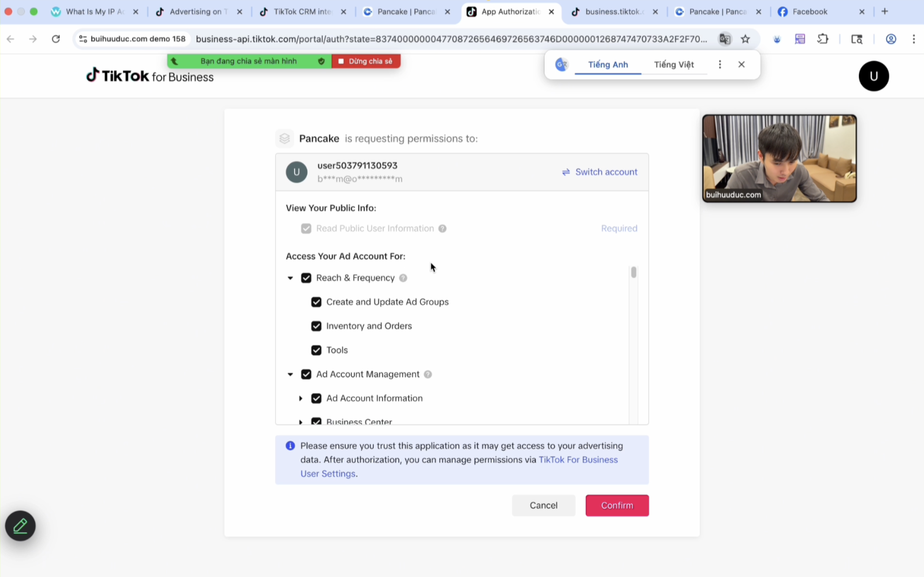Click the permissions list scrollbar thumb
Screen dimensions: 924x577
coord(633,273)
